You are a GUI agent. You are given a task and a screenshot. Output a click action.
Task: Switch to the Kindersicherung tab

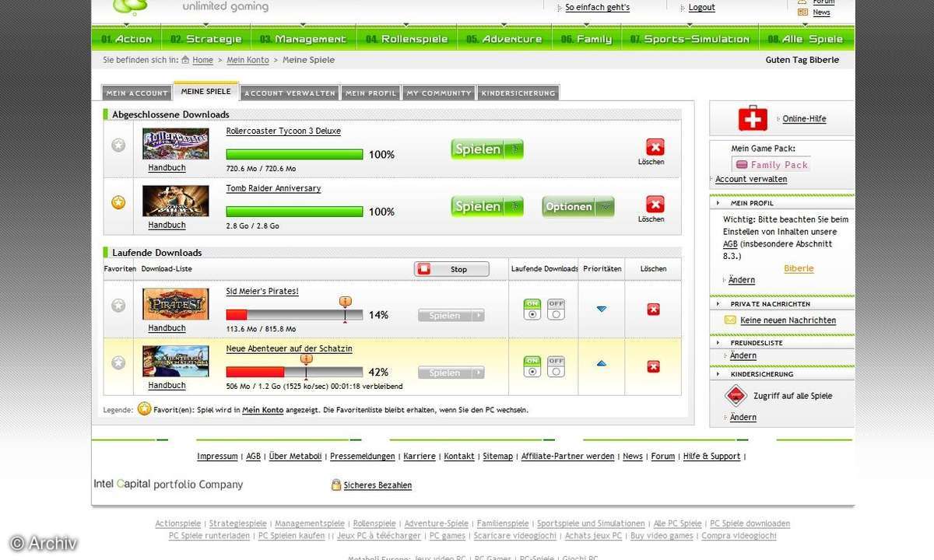[518, 93]
